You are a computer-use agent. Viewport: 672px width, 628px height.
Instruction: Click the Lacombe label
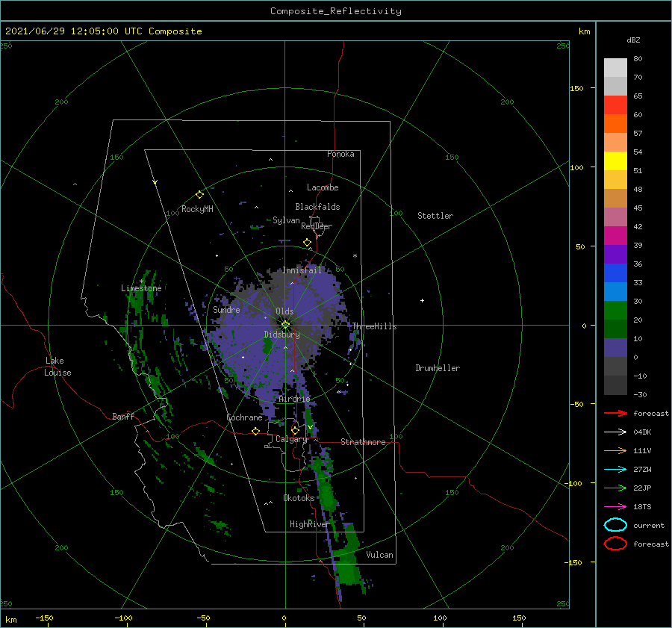(x=323, y=187)
